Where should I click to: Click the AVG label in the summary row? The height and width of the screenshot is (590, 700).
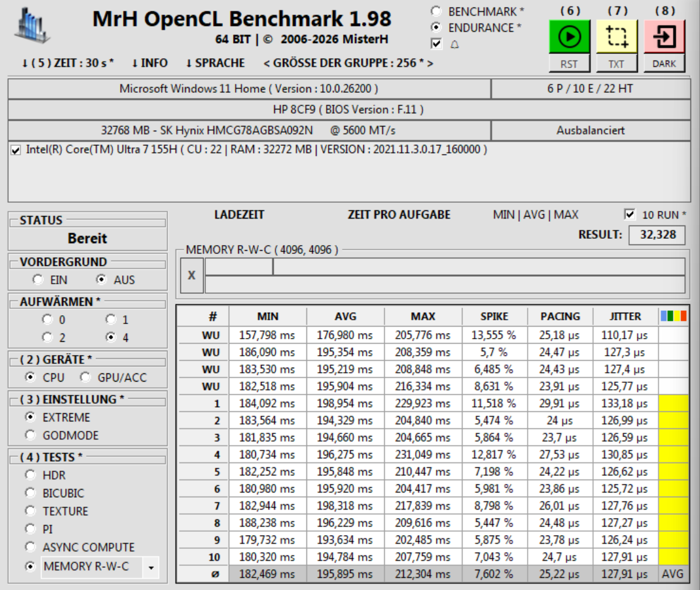tap(673, 574)
